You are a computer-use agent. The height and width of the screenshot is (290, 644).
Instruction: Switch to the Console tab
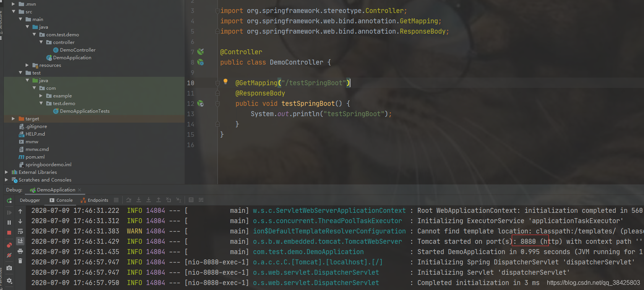pyautogui.click(x=61, y=200)
